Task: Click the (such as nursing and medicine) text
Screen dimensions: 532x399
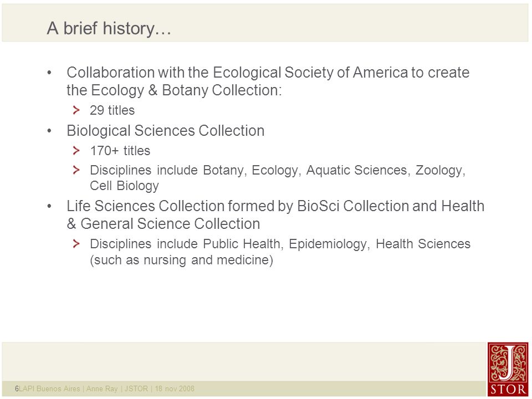Action: [x=182, y=260]
